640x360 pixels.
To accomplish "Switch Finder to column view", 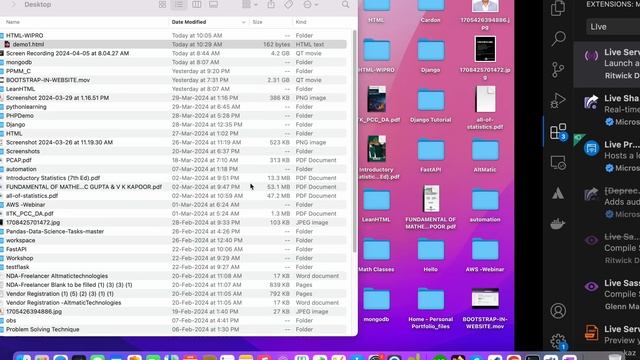I will tap(196, 4).
